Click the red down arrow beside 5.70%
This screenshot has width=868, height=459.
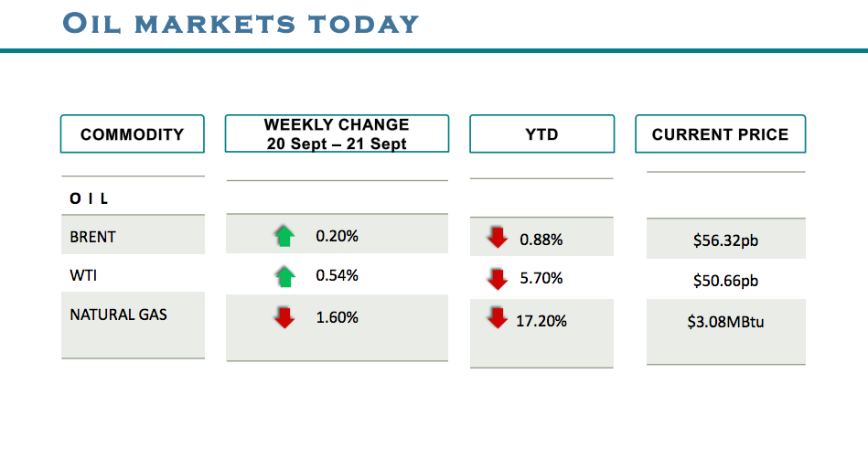click(497, 277)
